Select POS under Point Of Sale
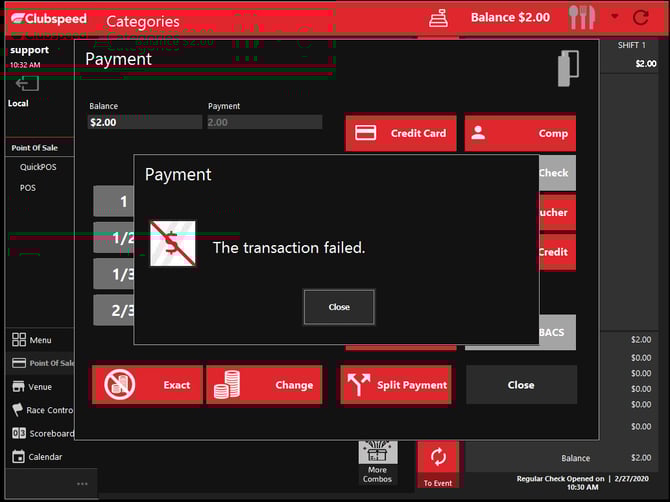Viewport: 670px width, 502px height. [28, 187]
